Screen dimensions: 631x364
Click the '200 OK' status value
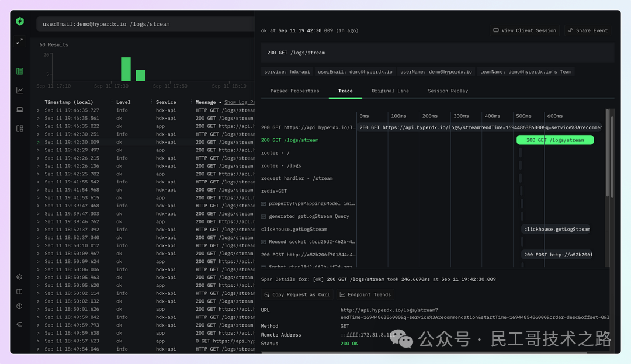(x=349, y=344)
